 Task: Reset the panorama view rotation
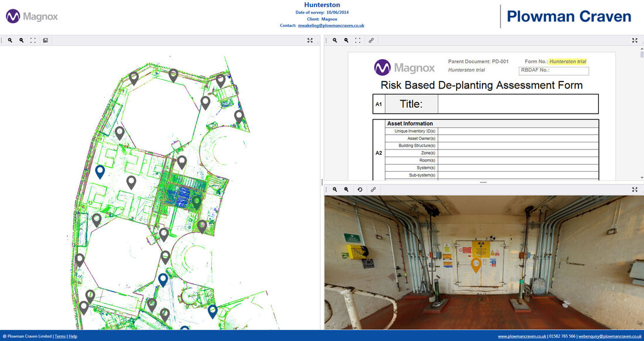pos(359,189)
